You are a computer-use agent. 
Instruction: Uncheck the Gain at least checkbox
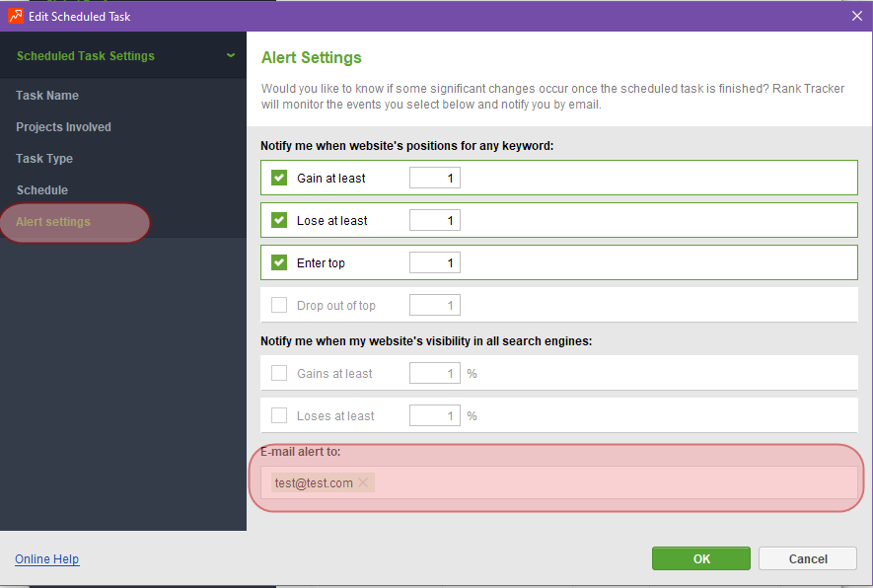point(279,178)
